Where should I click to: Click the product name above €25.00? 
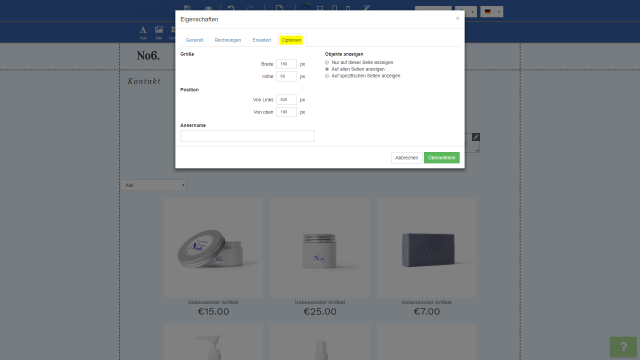(x=320, y=302)
